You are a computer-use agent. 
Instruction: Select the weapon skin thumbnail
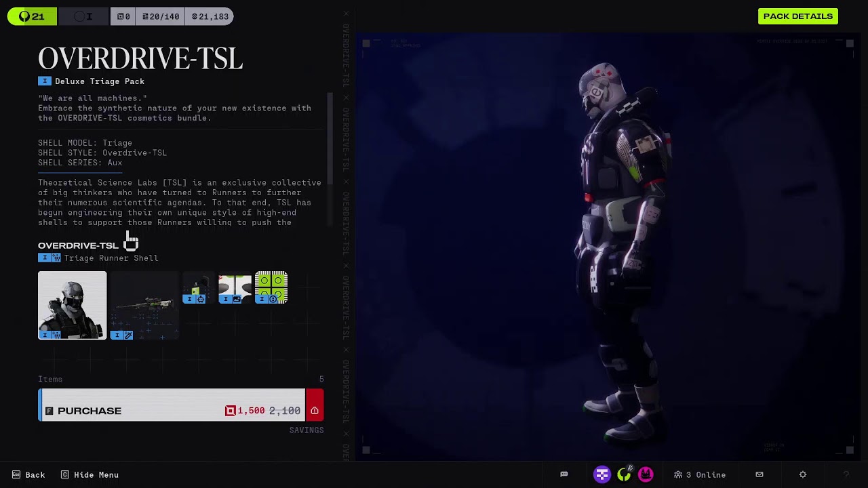[x=144, y=305]
